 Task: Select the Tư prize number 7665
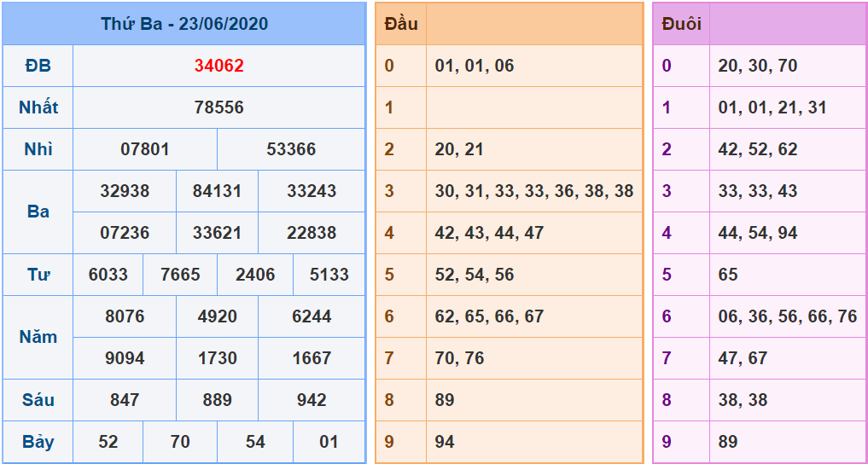click(180, 275)
